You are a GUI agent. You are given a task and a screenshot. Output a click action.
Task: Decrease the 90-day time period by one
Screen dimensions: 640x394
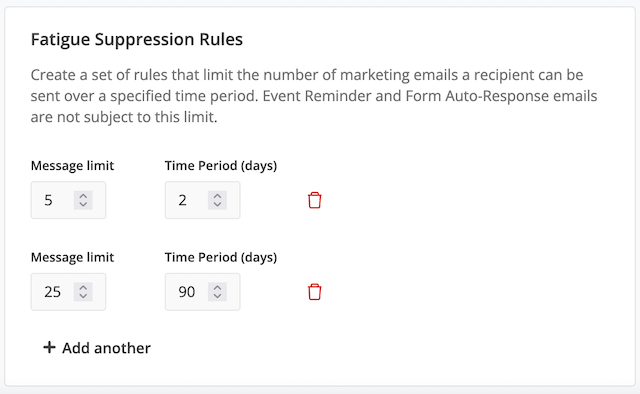click(x=217, y=296)
